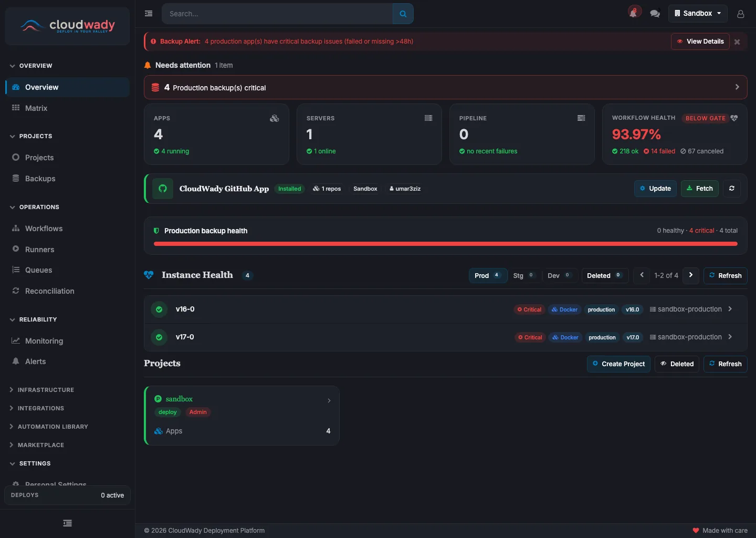Click the Pipeline card icon
Screen dimensions: 756x538
(581, 118)
